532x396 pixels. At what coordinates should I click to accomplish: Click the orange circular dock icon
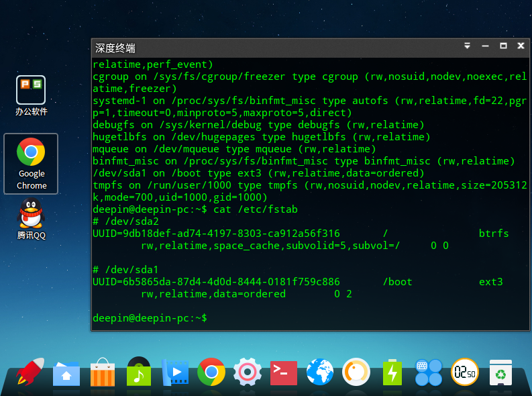point(356,372)
